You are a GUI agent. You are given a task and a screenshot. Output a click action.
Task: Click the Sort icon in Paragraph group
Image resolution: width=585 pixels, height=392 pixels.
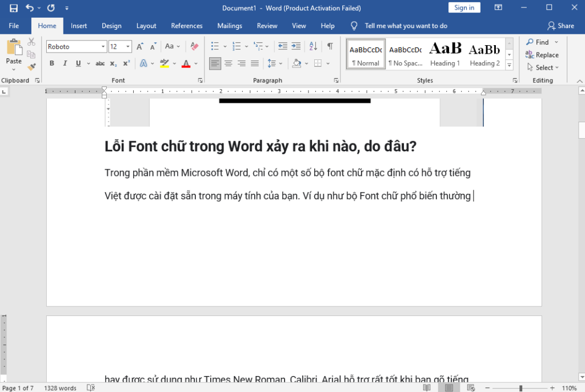(x=314, y=46)
